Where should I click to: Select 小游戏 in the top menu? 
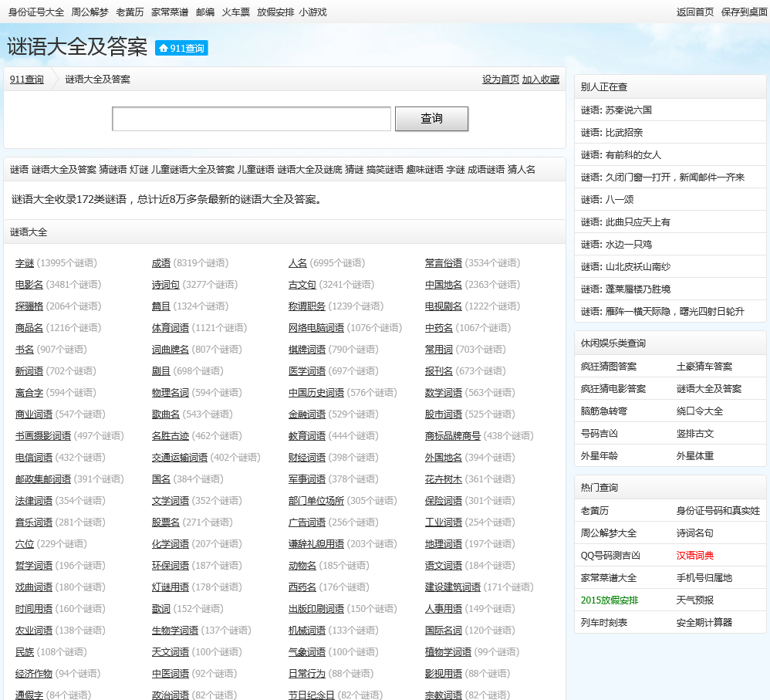(x=312, y=12)
